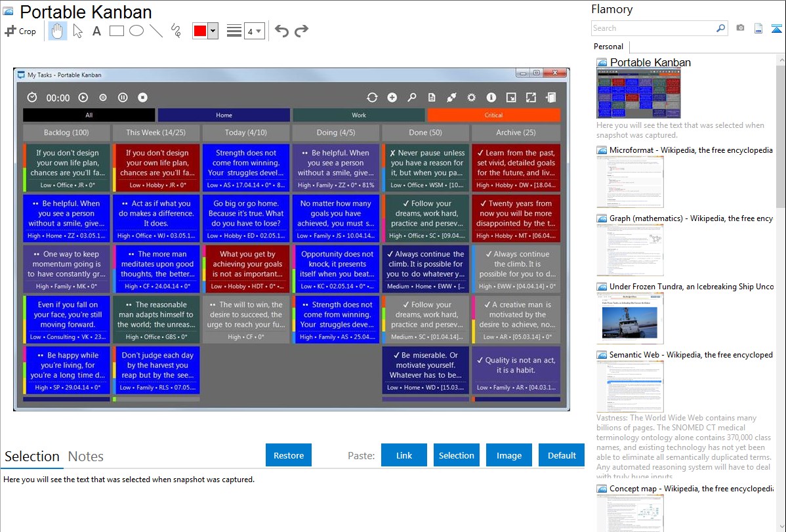Click the refresh icon in Kanban toolbar

(372, 97)
